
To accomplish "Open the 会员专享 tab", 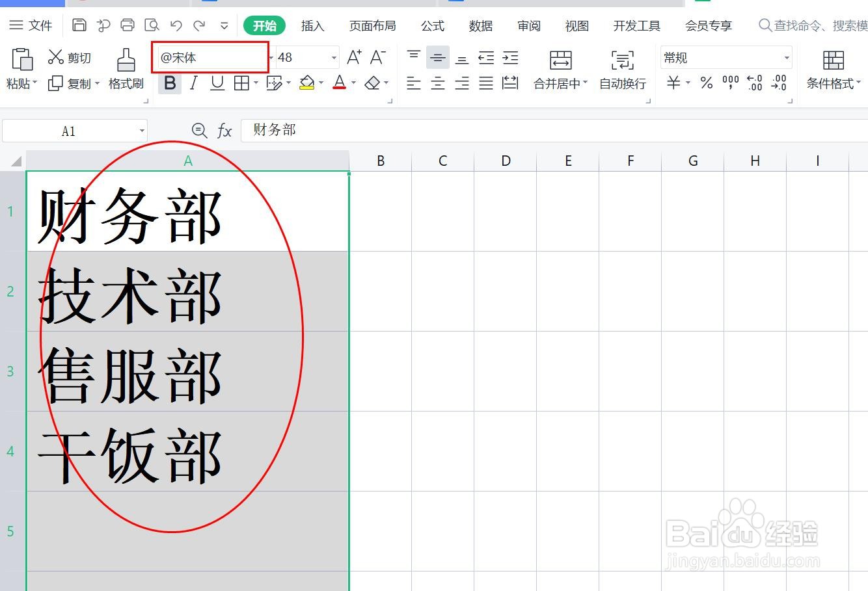I will [708, 25].
